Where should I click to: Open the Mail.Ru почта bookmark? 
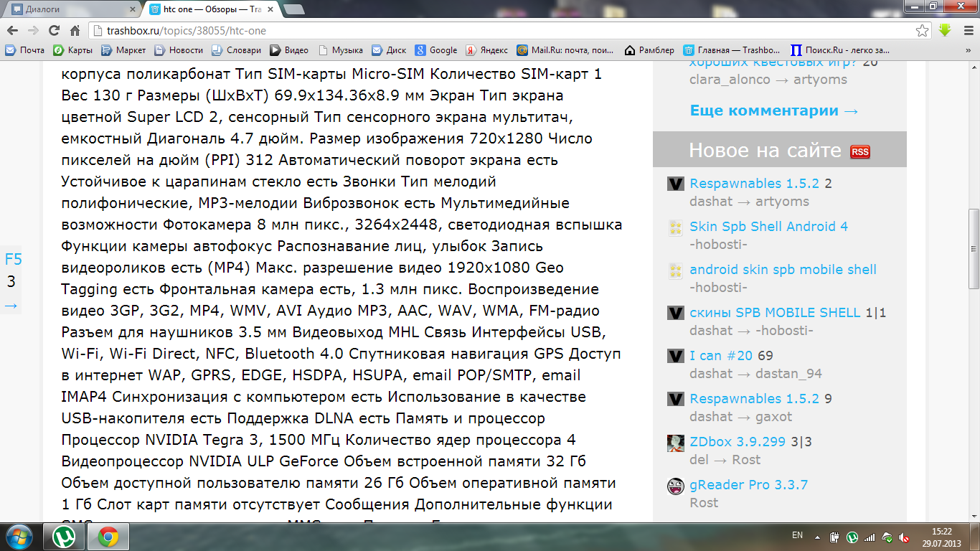pos(565,50)
